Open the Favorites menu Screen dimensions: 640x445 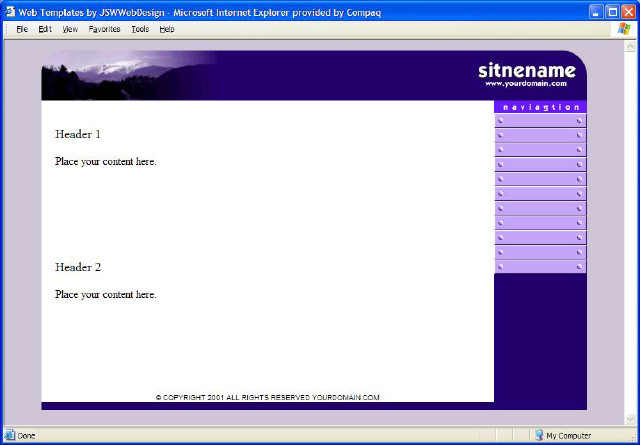tap(104, 29)
